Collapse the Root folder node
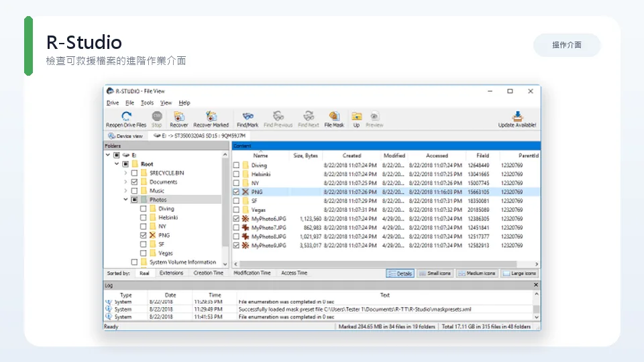Image resolution: width=644 pixels, height=362 pixels. point(117,164)
